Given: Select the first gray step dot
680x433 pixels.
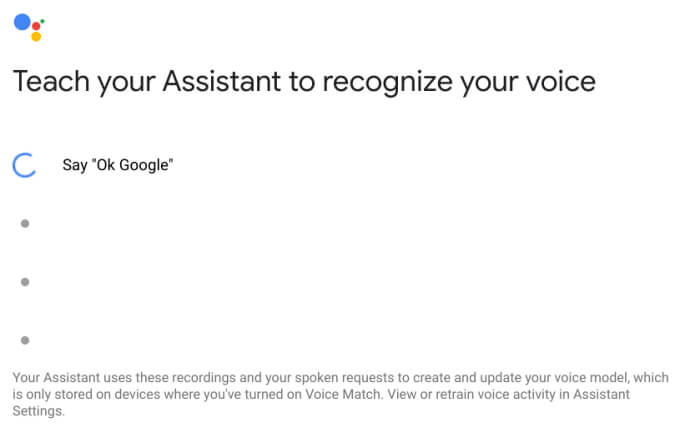Looking at the screenshot, I should (x=24, y=223).
